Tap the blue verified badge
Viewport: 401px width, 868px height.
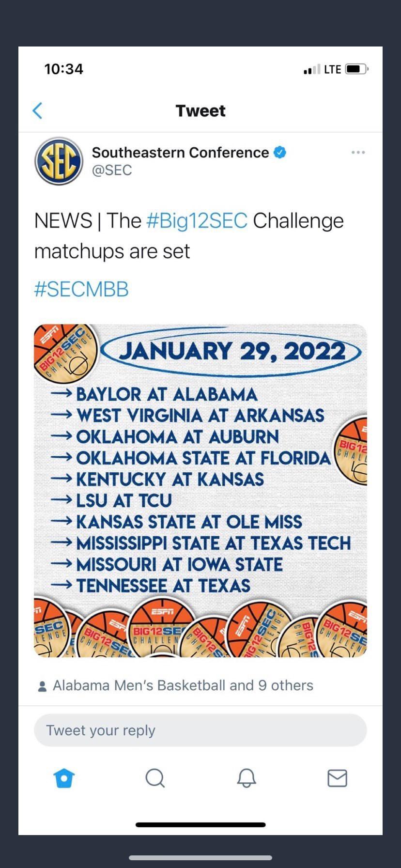pos(280,153)
